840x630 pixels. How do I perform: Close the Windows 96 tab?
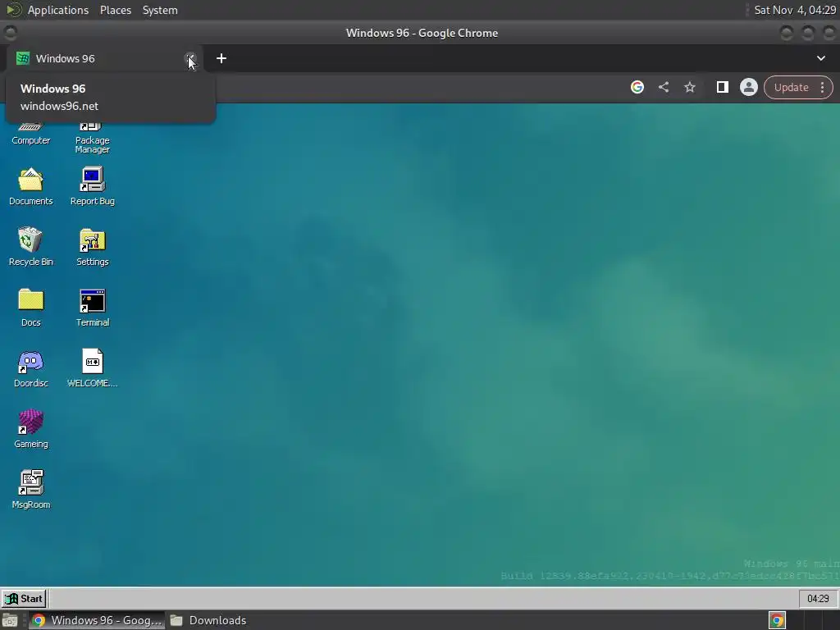click(190, 58)
